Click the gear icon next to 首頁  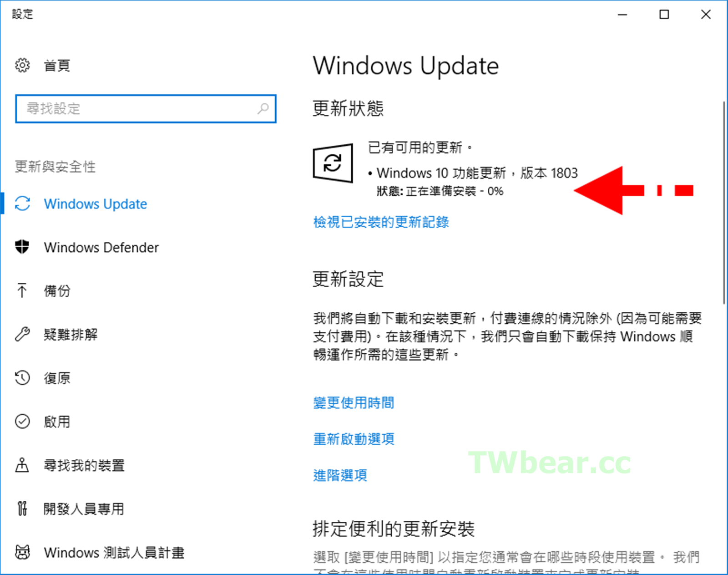coord(22,65)
